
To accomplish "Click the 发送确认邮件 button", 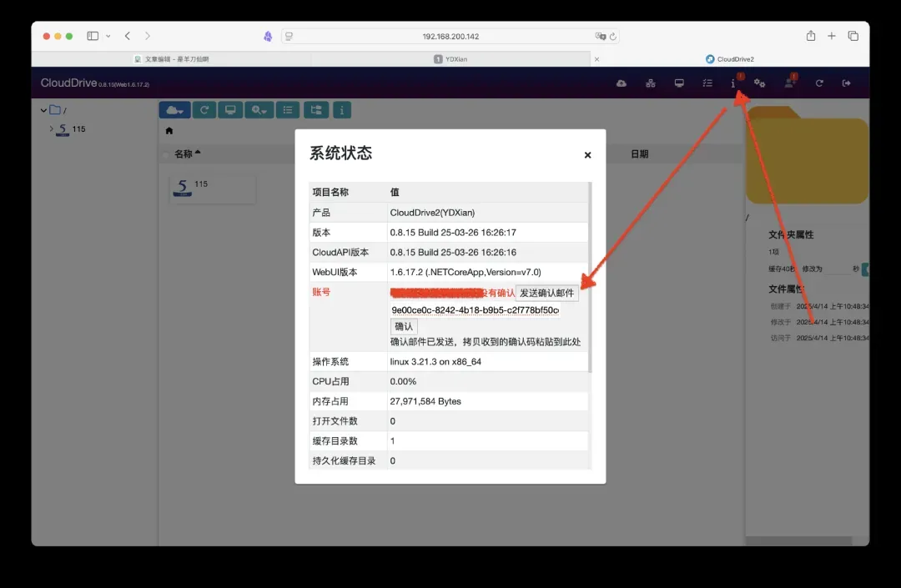I will tap(546, 293).
